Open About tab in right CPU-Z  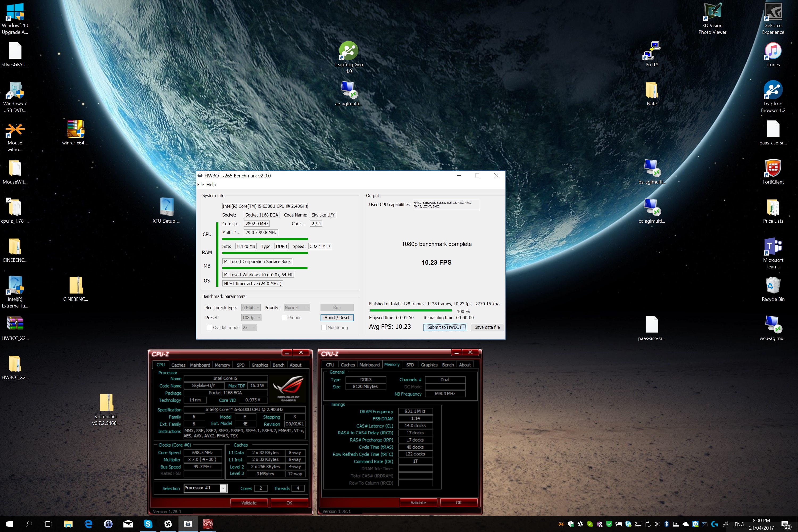click(465, 365)
